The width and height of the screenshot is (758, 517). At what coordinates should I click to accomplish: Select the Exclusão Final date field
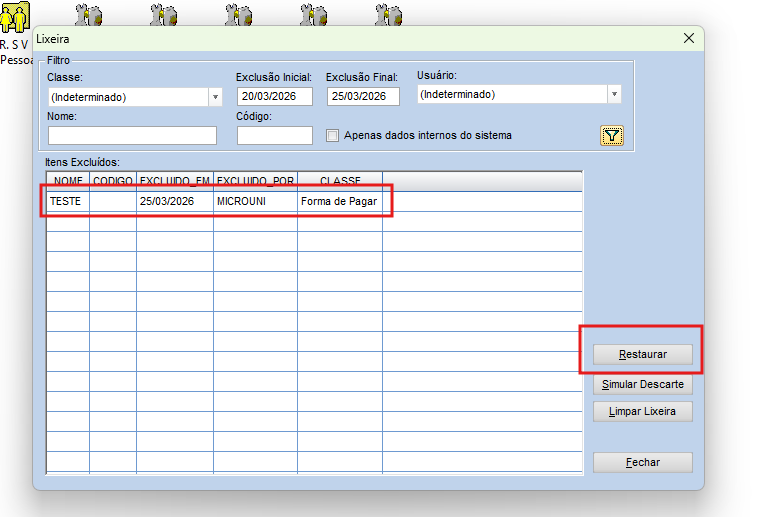coord(362,96)
